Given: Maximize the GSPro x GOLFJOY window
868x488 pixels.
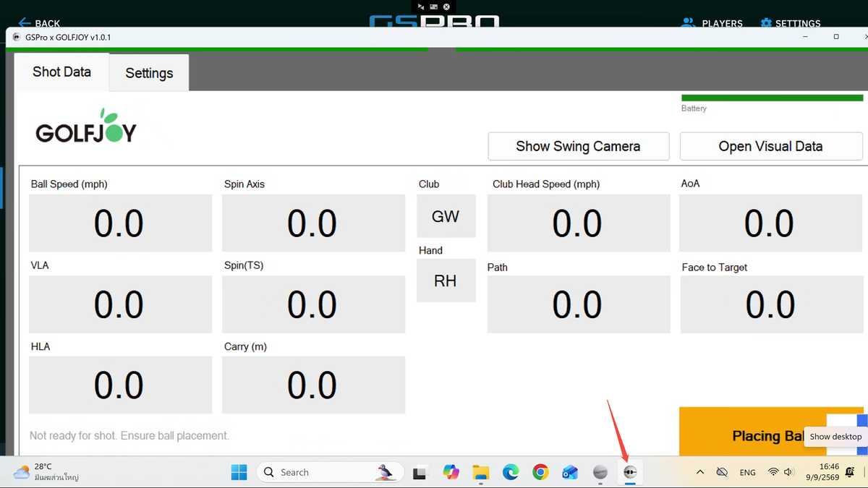Looking at the screenshot, I should 836,37.
